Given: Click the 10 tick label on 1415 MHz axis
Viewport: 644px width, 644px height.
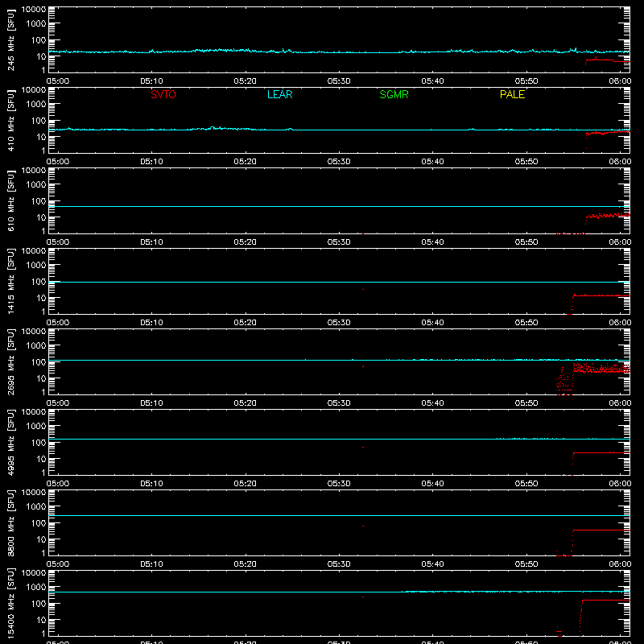Looking at the screenshot, I should tap(41, 298).
